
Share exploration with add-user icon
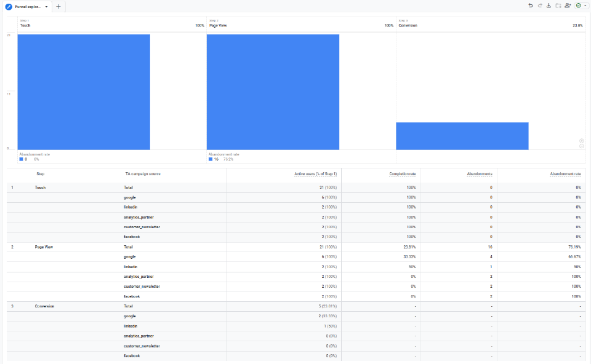[568, 6]
